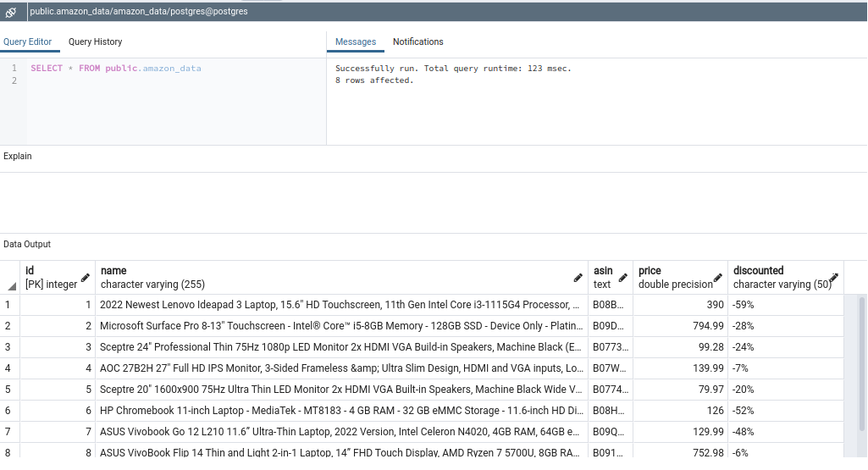This screenshot has height=470, width=868.
Task: Select the asin column header
Action: click(611, 278)
